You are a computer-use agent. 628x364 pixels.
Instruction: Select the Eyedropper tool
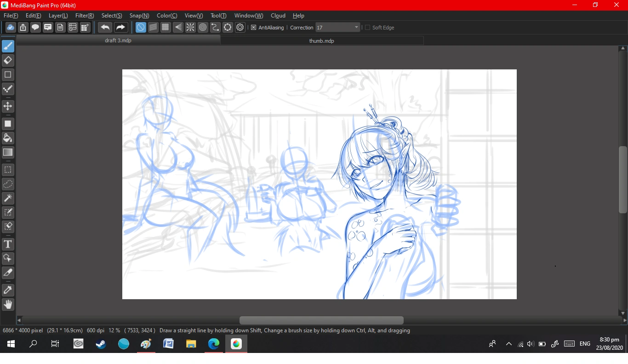[8, 290]
